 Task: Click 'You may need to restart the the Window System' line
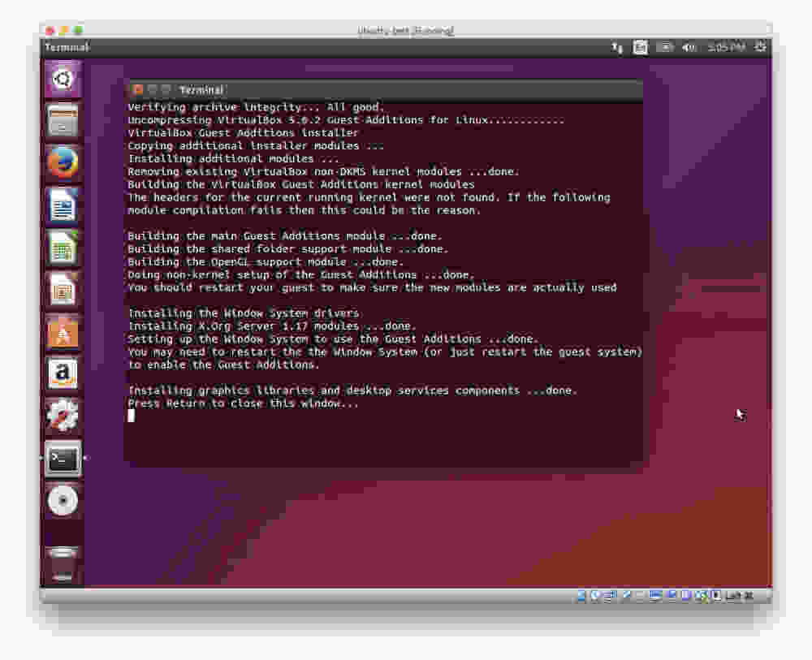(385, 352)
